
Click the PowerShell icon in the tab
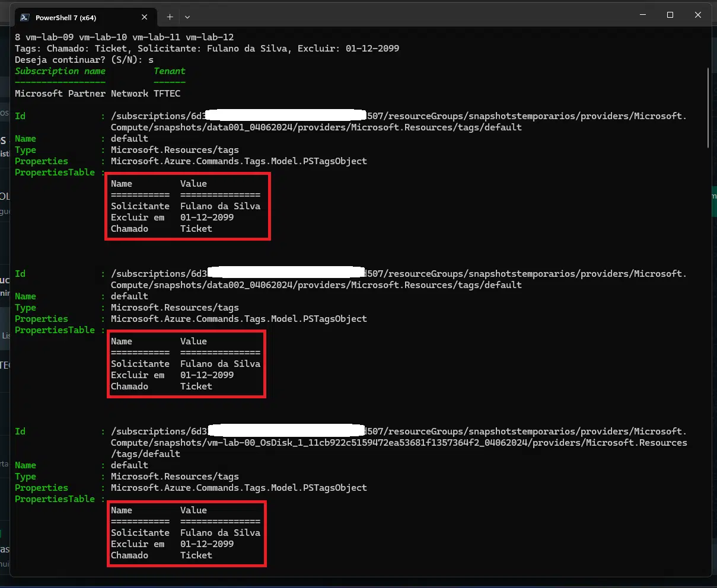pos(26,17)
